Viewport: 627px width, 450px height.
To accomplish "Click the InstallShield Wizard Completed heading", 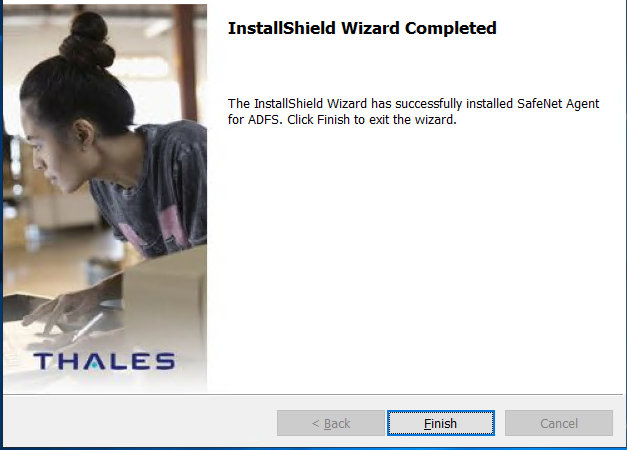I will [x=362, y=28].
